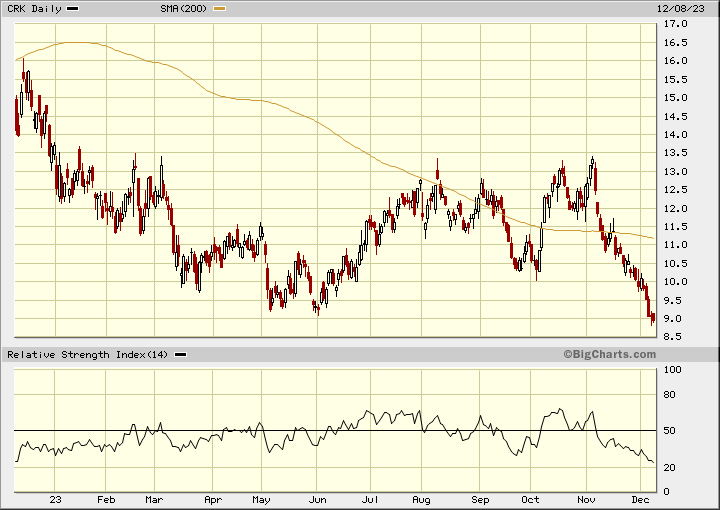Click the black RSI legend swatch

180,354
